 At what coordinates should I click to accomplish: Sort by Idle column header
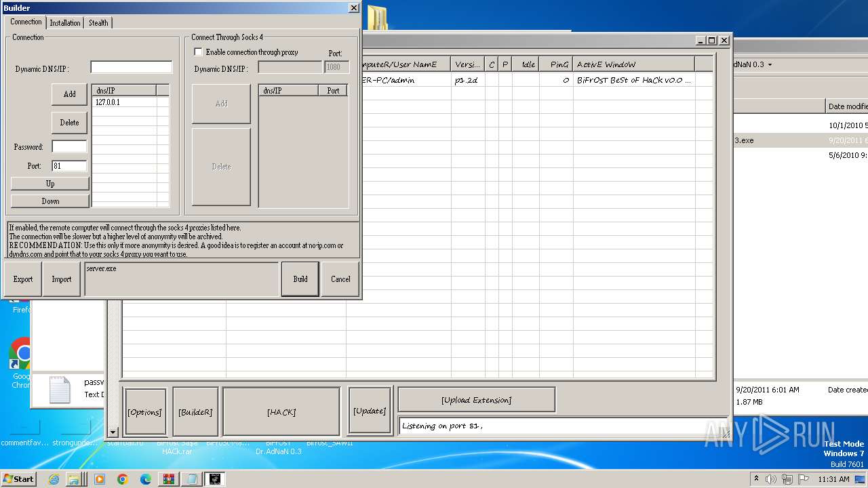(526, 64)
